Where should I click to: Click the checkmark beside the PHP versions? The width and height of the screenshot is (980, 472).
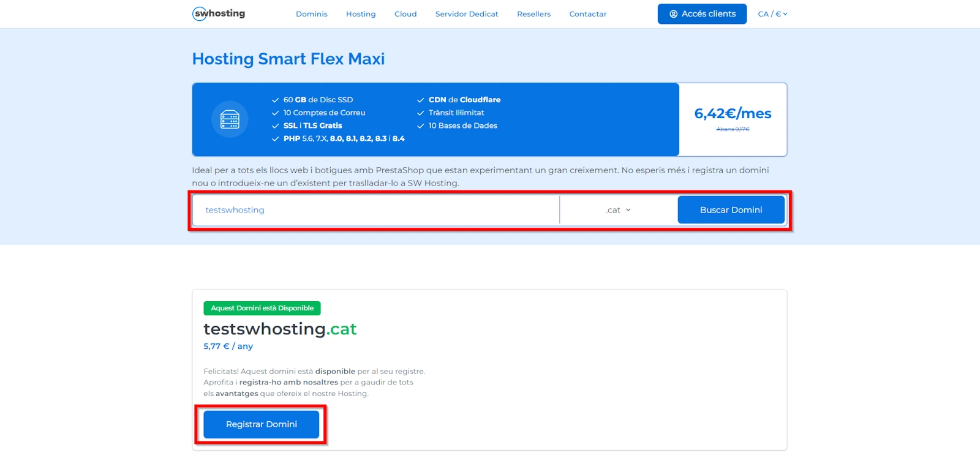pos(276,139)
